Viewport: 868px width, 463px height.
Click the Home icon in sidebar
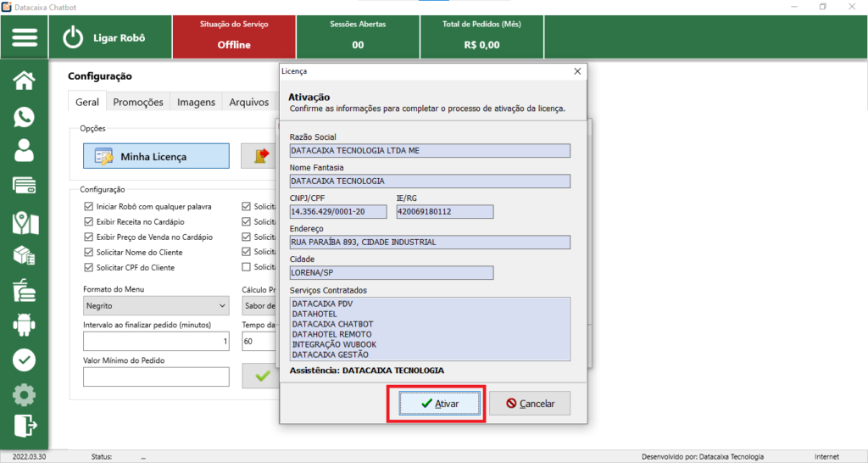tap(25, 81)
